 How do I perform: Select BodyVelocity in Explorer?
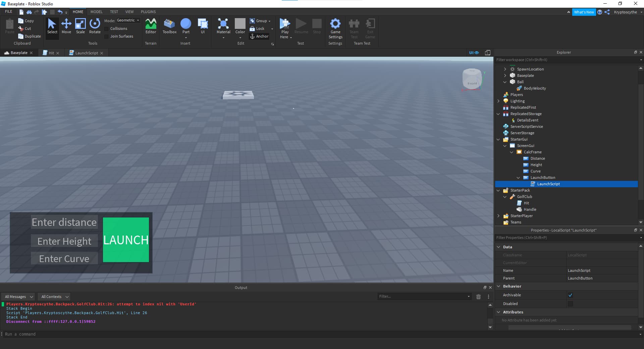click(x=534, y=88)
